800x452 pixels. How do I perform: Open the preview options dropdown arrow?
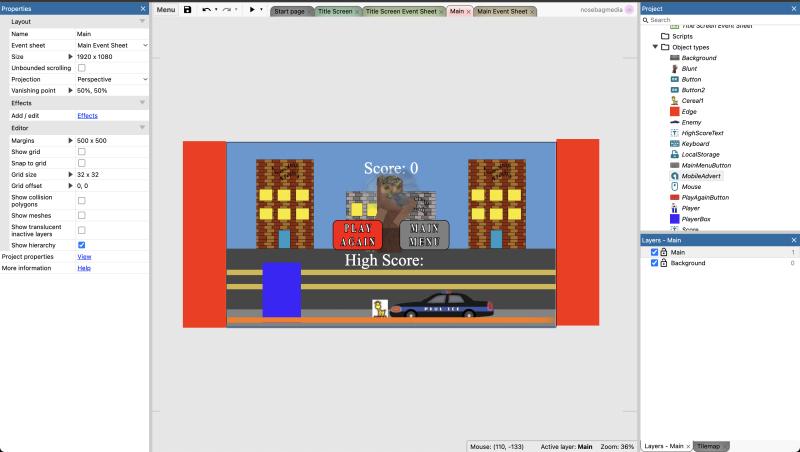(261, 10)
